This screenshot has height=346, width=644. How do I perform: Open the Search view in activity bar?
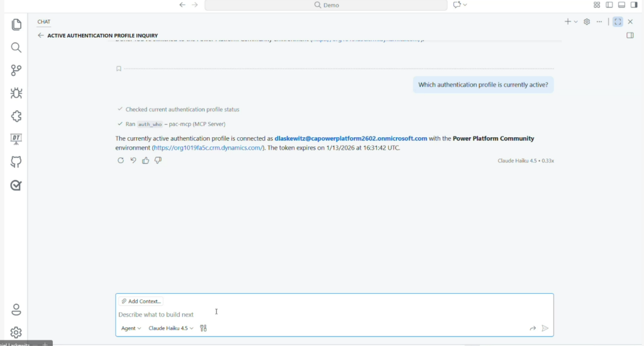(x=16, y=48)
